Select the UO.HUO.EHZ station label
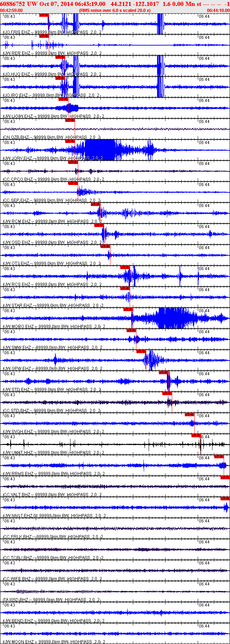Image resolution: width=230 pixels, height=644 pixels. pos(52,74)
